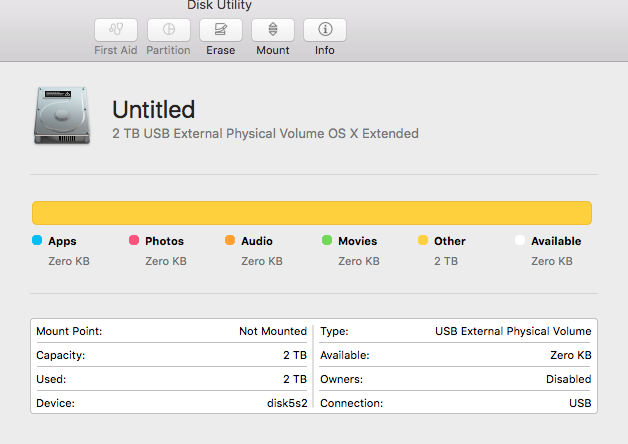
Task: Click the First Aid toolbar icon
Action: click(116, 30)
